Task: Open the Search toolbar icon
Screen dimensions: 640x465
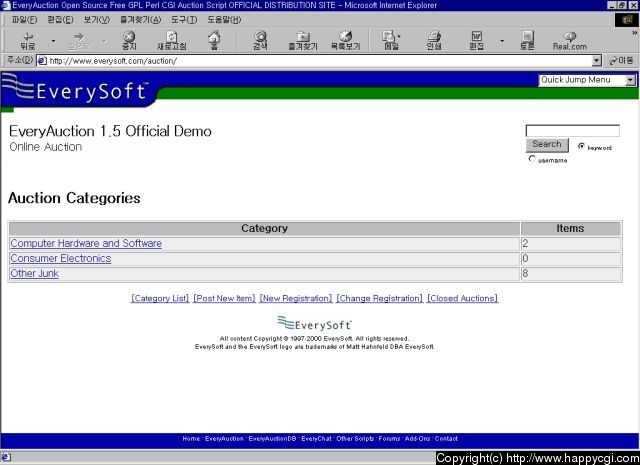Action: (260, 40)
